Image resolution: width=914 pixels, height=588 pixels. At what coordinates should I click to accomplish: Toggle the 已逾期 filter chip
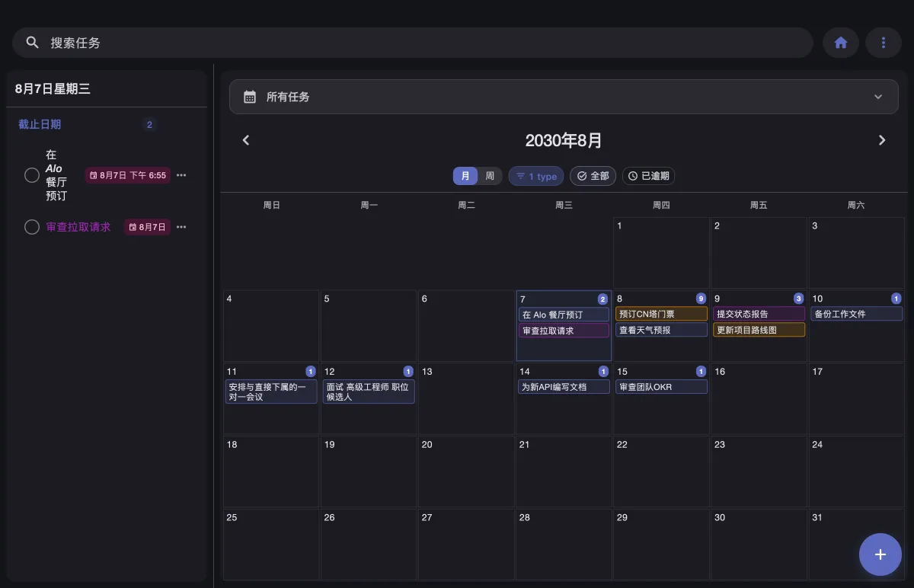tap(648, 176)
